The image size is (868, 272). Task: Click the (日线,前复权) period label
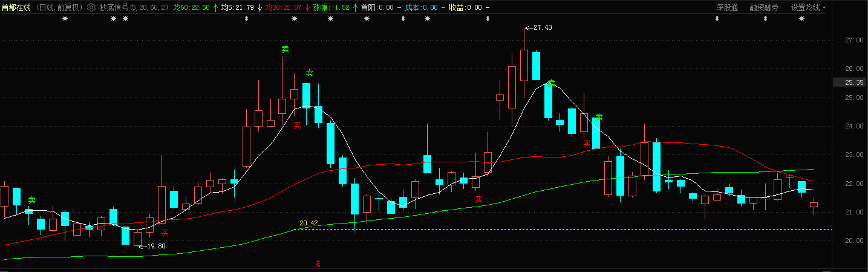59,7
